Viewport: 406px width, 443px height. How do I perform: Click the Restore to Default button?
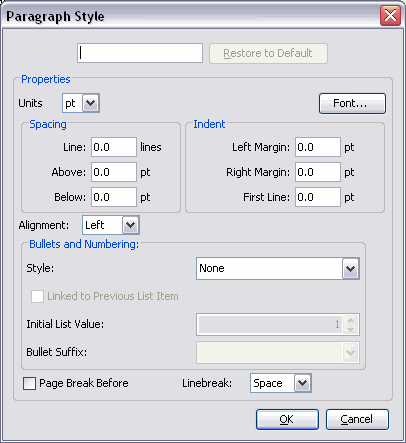point(268,53)
